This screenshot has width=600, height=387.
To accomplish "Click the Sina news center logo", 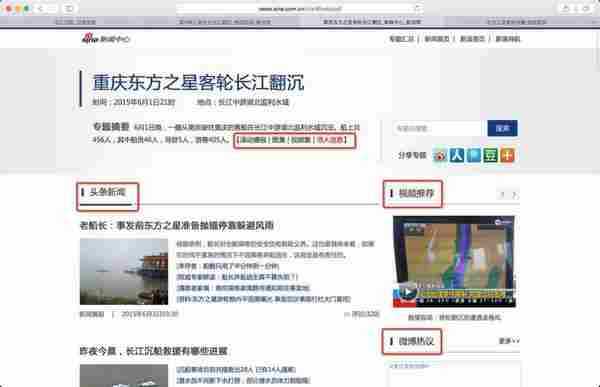I will (x=106, y=38).
